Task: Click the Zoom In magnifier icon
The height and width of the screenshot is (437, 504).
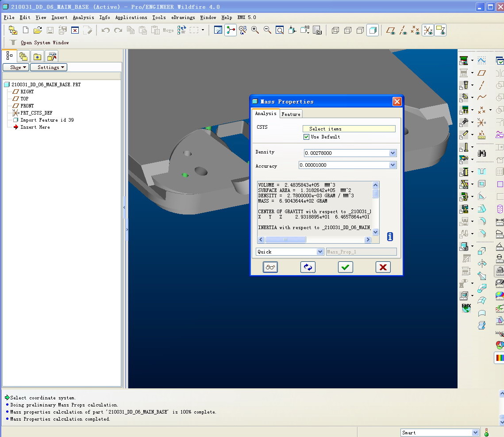Action: [255, 30]
